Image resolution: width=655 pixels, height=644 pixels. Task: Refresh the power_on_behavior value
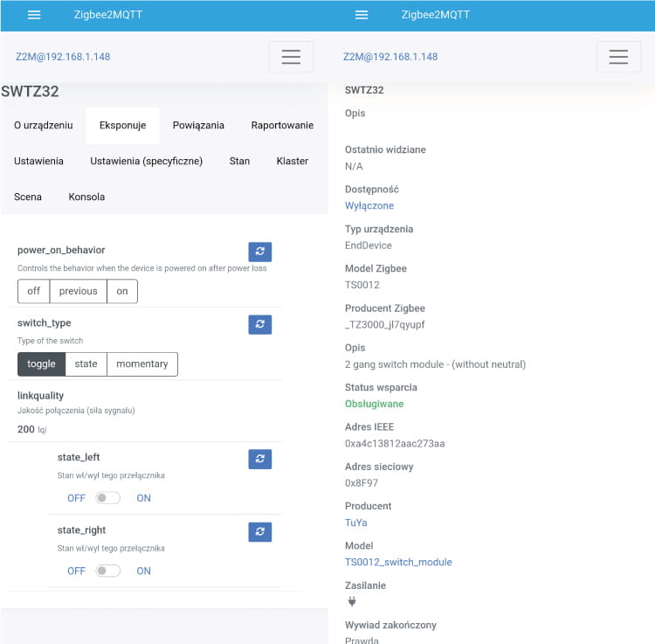coord(259,252)
